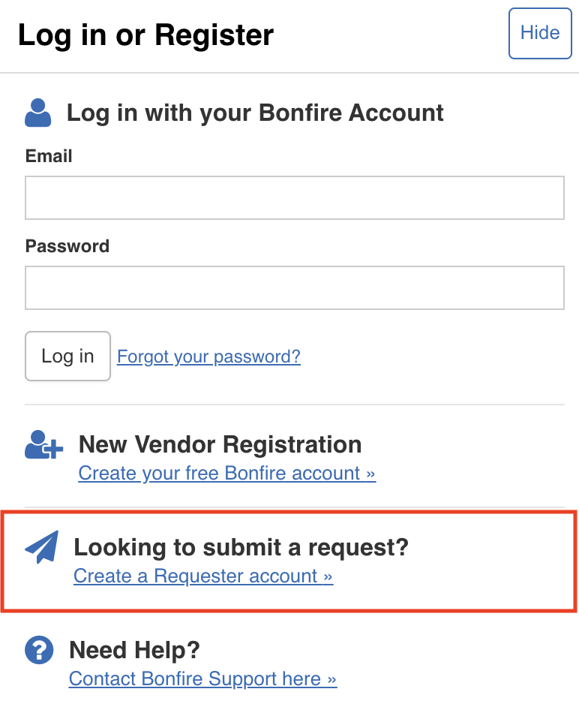
Task: Click the add-user icon for Vendor Registration
Action: tap(43, 444)
